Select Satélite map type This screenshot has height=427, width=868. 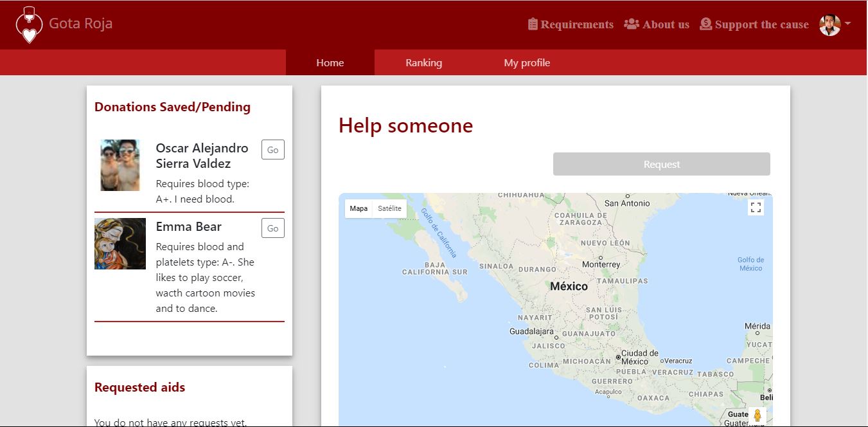click(x=389, y=208)
